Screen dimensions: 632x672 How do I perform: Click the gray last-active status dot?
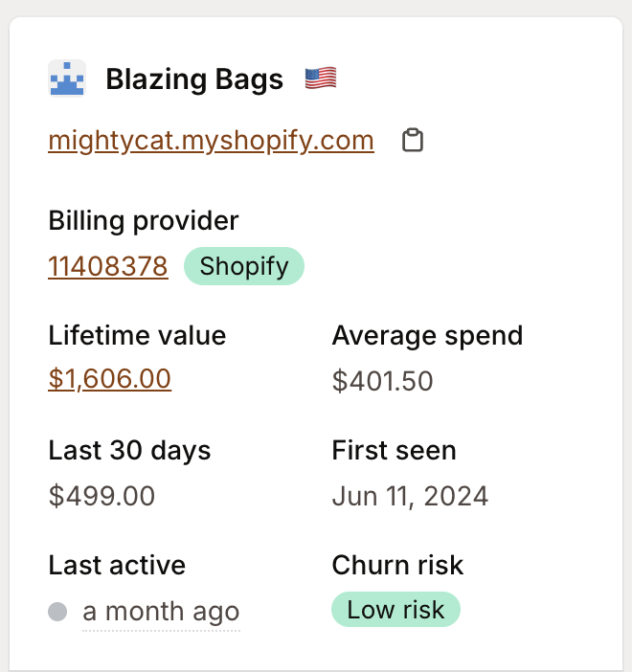pos(57,611)
